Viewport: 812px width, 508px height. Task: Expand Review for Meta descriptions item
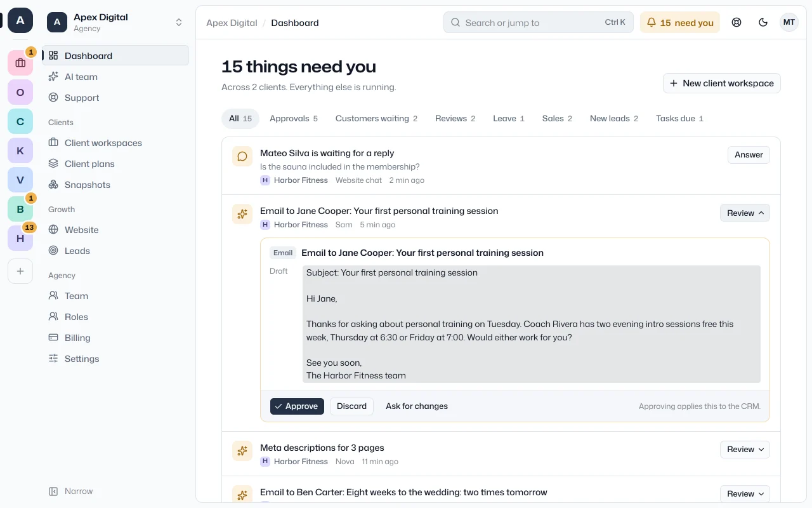(x=745, y=449)
